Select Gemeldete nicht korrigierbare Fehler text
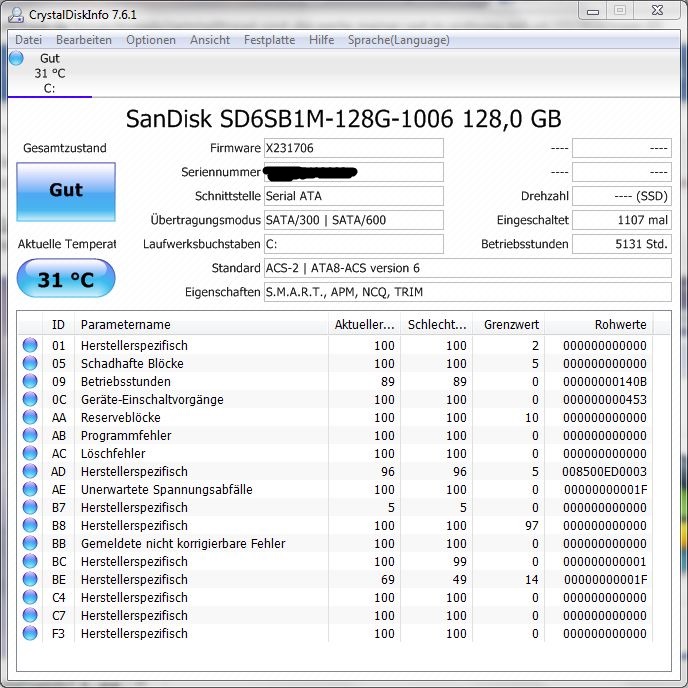This screenshot has height=688, width=688. [x=183, y=543]
